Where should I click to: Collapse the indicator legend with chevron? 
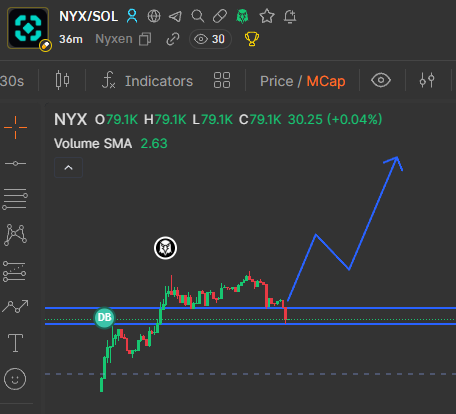pyautogui.click(x=68, y=167)
